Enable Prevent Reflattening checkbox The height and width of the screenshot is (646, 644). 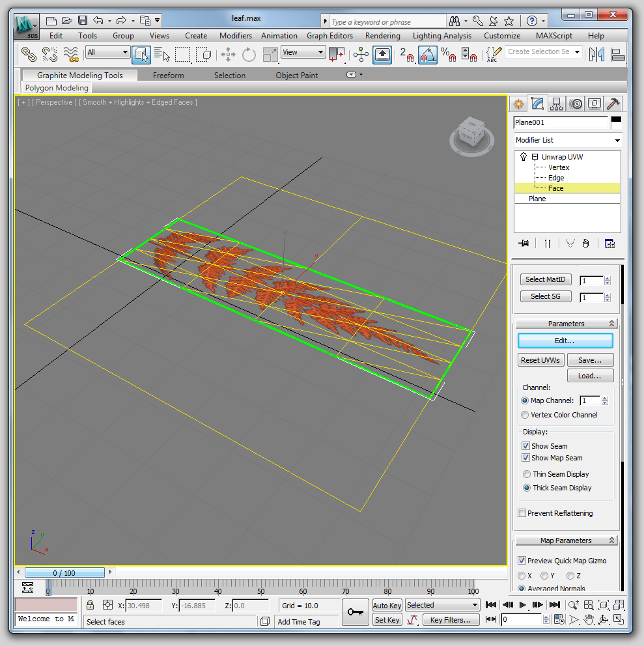pos(522,513)
